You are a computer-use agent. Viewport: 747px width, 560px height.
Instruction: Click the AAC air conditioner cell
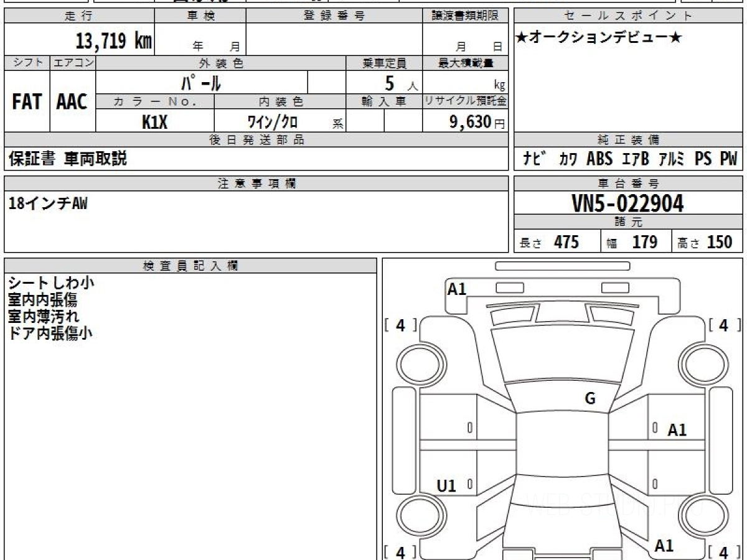(72, 103)
